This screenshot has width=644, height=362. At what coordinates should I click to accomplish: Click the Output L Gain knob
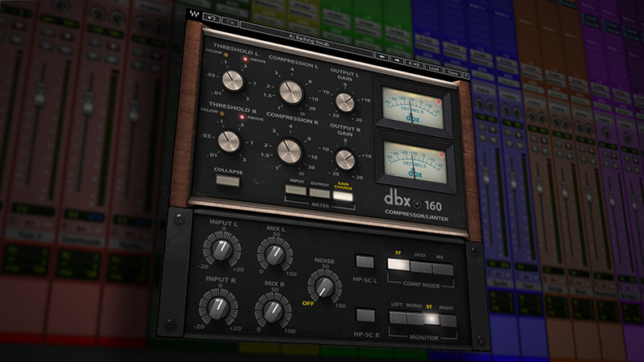click(x=345, y=102)
